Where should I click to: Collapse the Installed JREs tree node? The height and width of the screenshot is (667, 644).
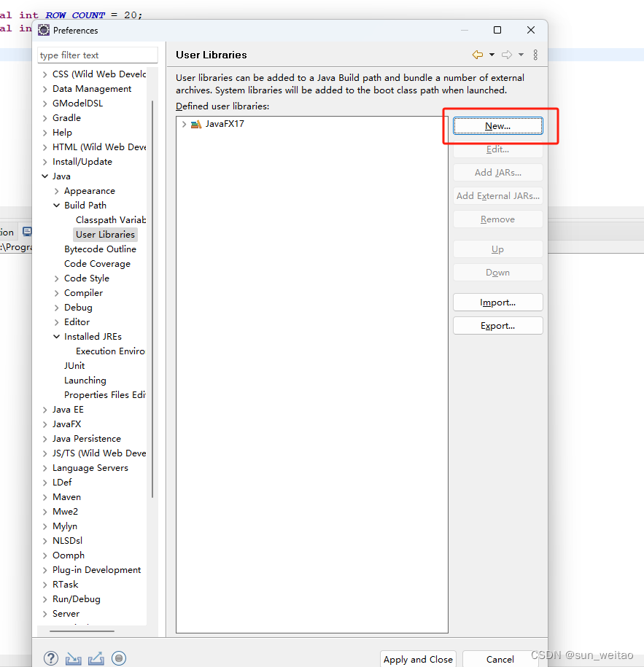click(x=56, y=336)
